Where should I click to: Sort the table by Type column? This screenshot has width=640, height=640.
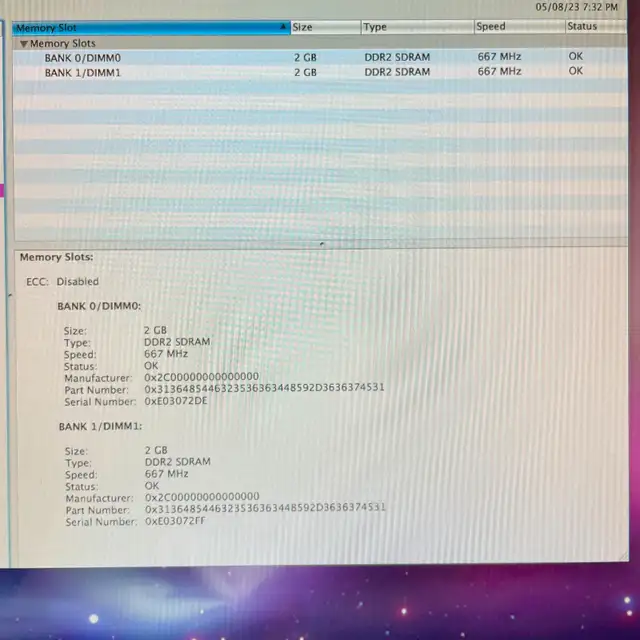(417, 27)
